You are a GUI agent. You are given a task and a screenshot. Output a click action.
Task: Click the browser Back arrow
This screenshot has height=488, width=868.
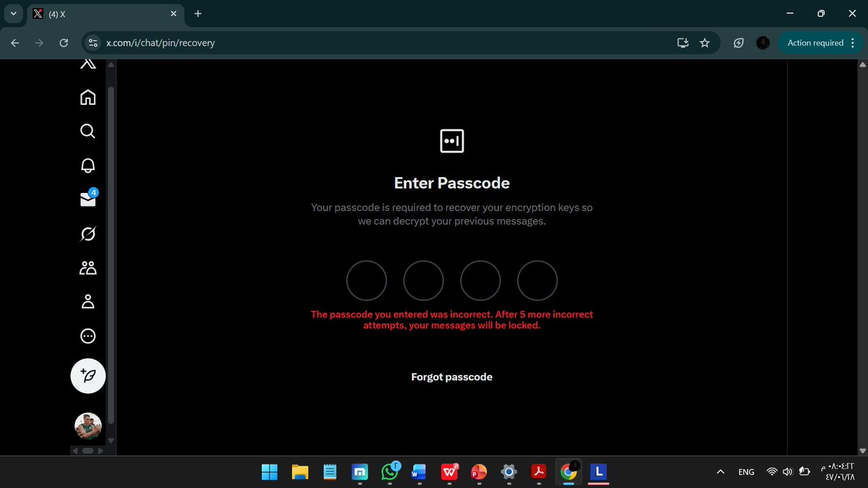15,43
